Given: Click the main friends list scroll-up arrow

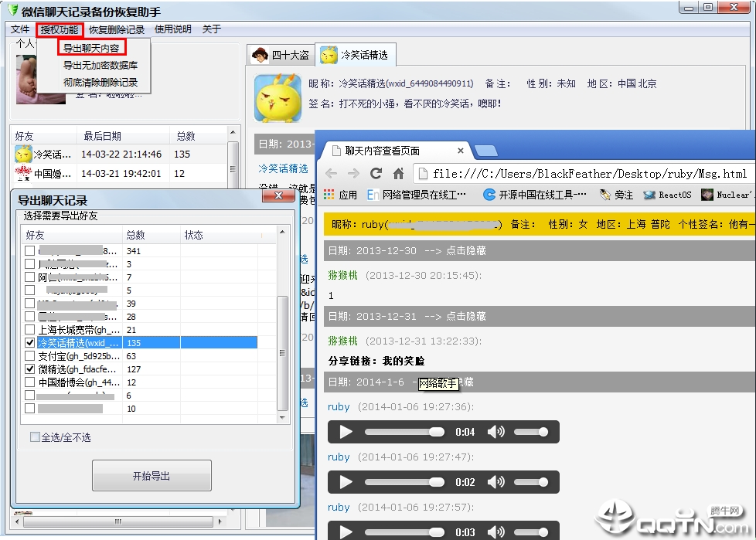Looking at the screenshot, I should click(x=233, y=132).
